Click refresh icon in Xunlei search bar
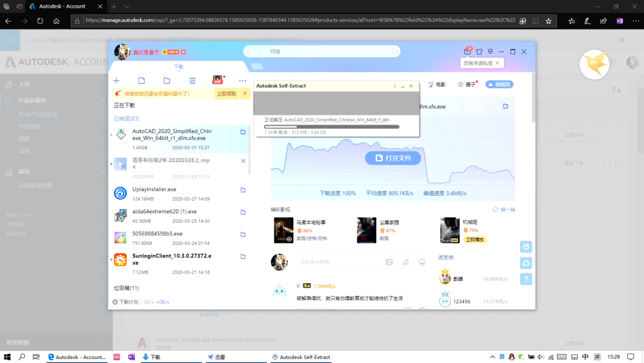This screenshot has height=363, width=644. (394, 51)
